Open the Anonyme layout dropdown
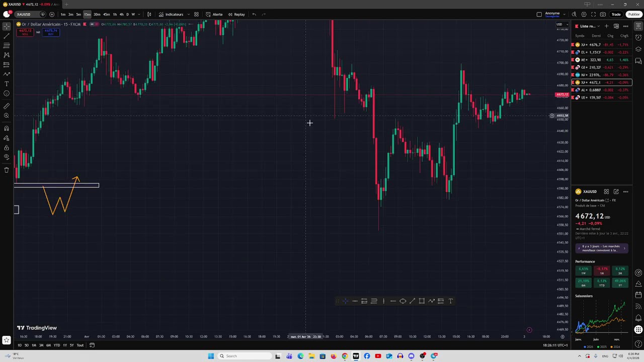Screen dimensions: 644x362 coord(565,15)
